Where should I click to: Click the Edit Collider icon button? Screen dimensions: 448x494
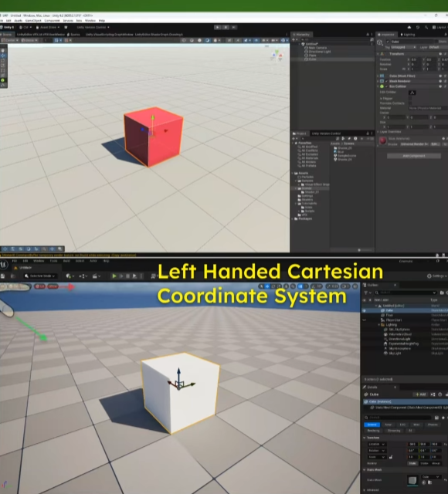point(412,93)
